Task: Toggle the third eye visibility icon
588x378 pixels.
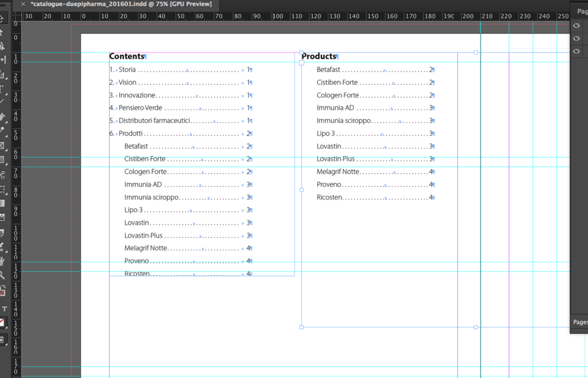Action: [577, 51]
